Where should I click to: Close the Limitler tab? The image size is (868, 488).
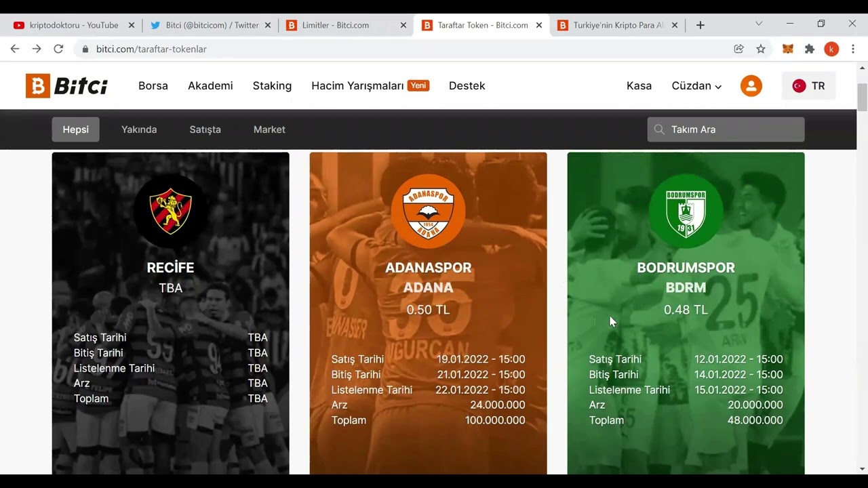403,25
